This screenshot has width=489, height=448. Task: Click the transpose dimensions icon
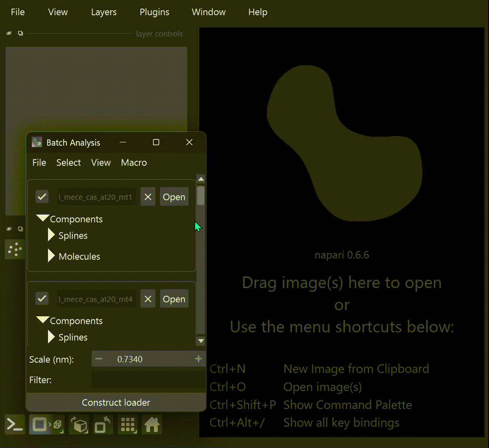click(102, 425)
